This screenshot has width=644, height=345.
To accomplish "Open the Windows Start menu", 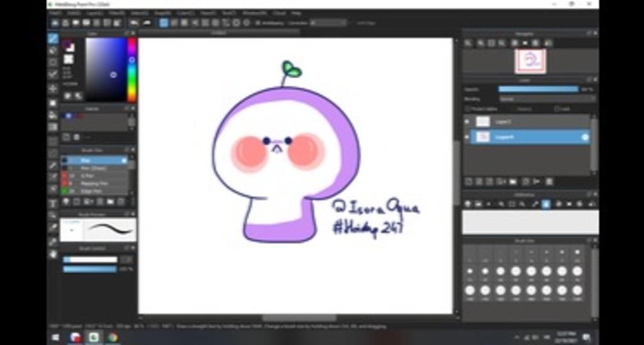I will (x=55, y=337).
